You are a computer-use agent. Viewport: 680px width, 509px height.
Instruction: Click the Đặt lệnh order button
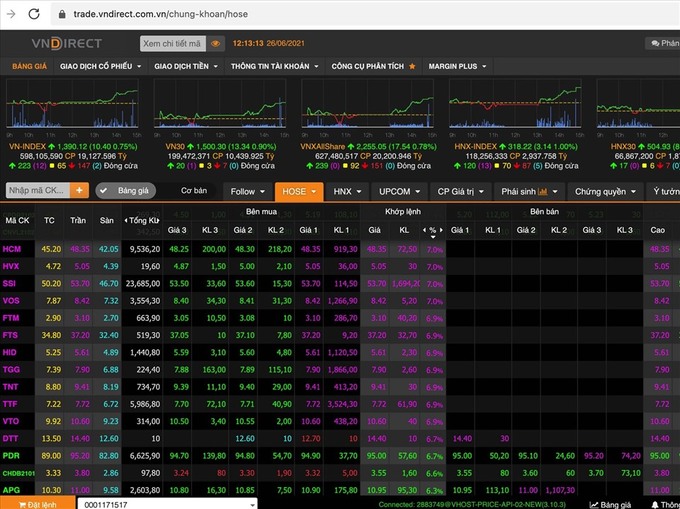coord(37,504)
